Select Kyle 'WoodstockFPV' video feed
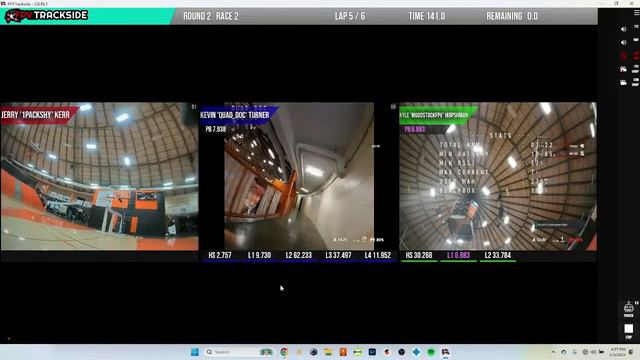640x360 pixels. point(498,176)
